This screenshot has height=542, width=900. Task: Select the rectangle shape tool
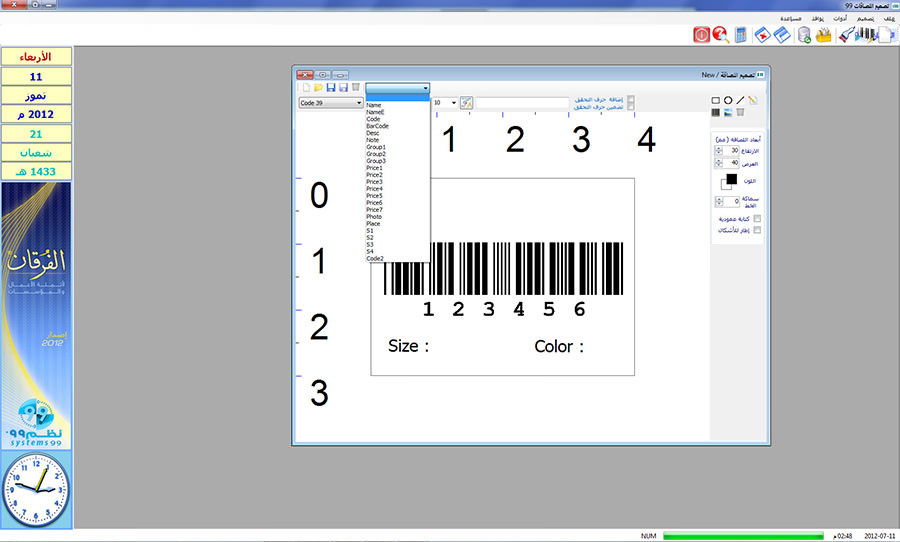[716, 100]
